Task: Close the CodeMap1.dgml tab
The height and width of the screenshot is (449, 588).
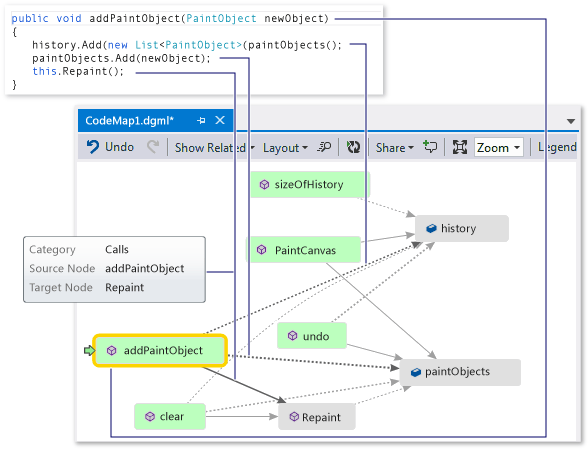Action: coord(220,120)
